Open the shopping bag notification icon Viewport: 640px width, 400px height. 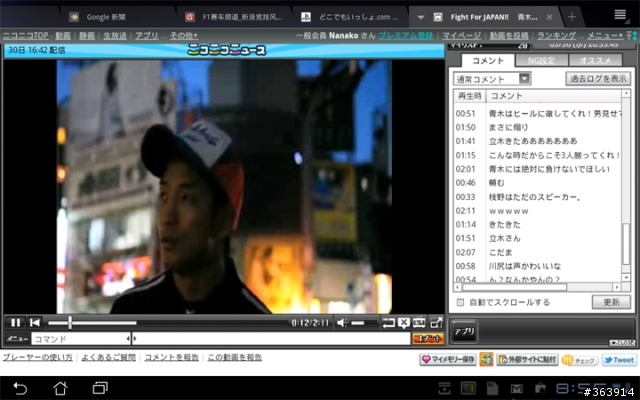540,388
